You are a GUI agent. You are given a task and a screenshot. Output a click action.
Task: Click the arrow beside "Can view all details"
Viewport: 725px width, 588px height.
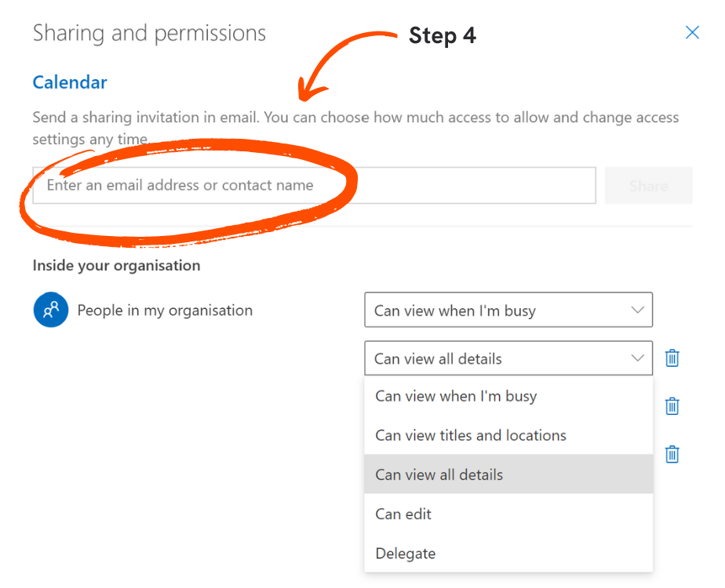click(x=639, y=358)
